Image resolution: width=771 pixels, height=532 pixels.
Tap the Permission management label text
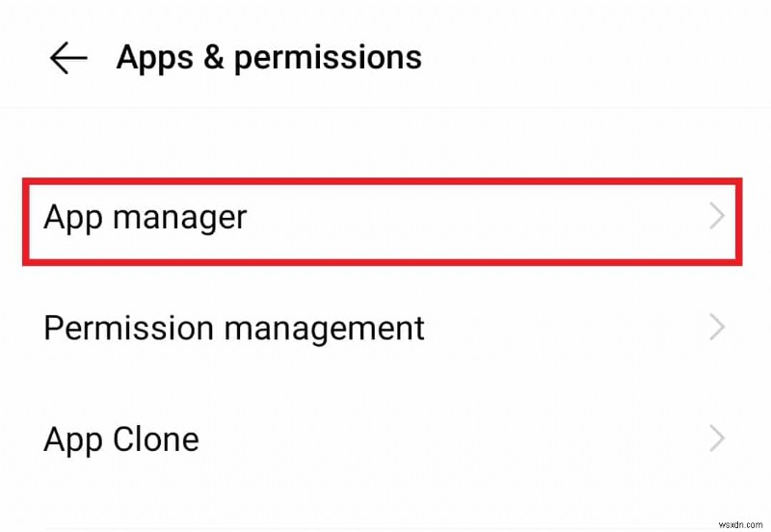tap(233, 329)
